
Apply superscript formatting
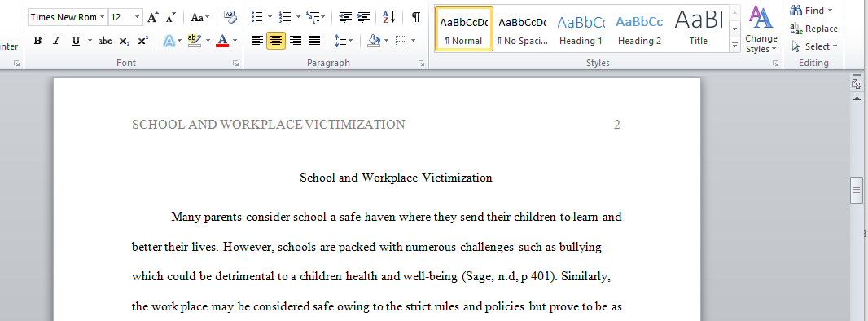[142, 41]
